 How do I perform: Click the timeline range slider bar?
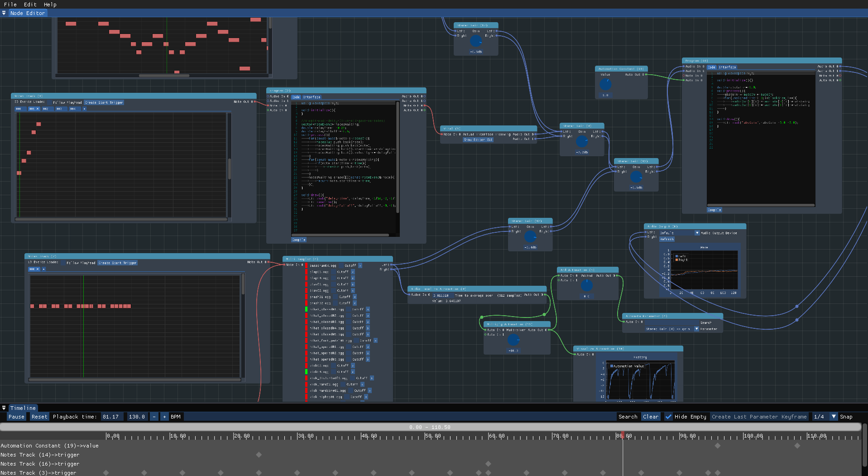click(x=430, y=427)
